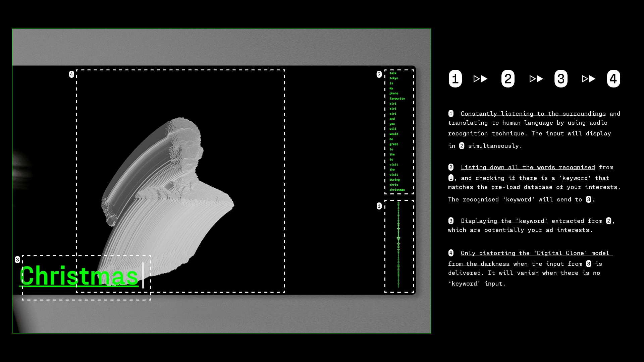Image resolution: width=644 pixels, height=362 pixels.
Task: Click the step-forward icon after node 1
Action: (x=480, y=79)
